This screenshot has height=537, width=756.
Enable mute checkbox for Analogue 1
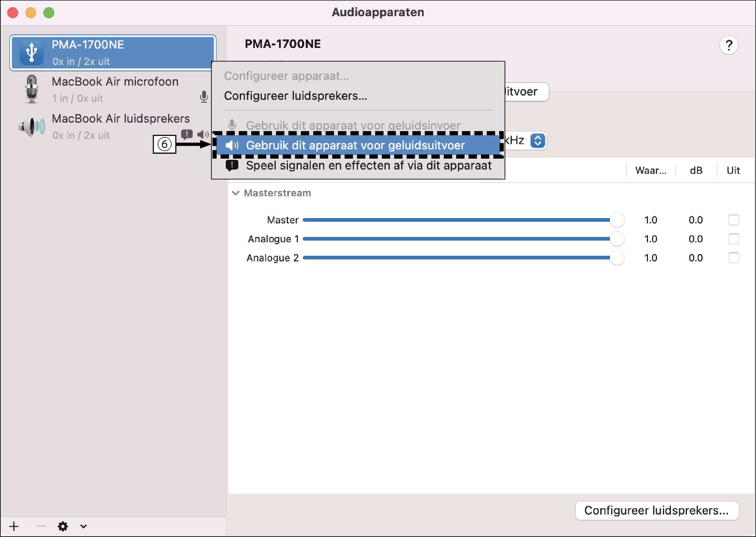click(x=734, y=239)
